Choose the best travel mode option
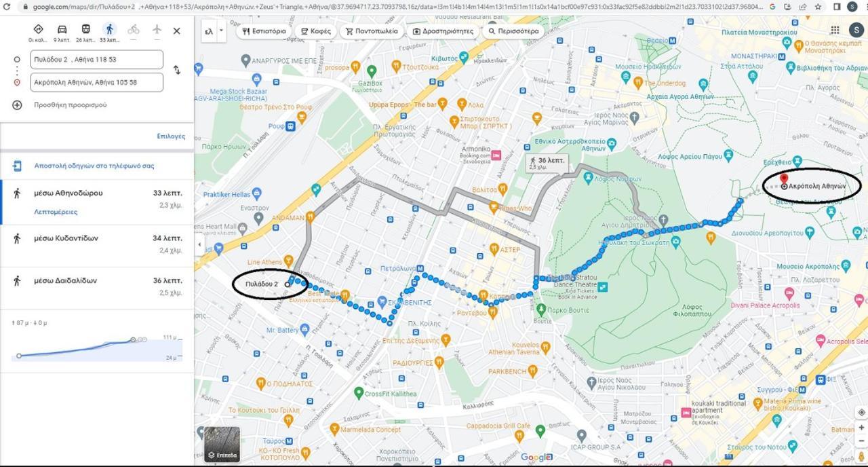 click(x=38, y=29)
